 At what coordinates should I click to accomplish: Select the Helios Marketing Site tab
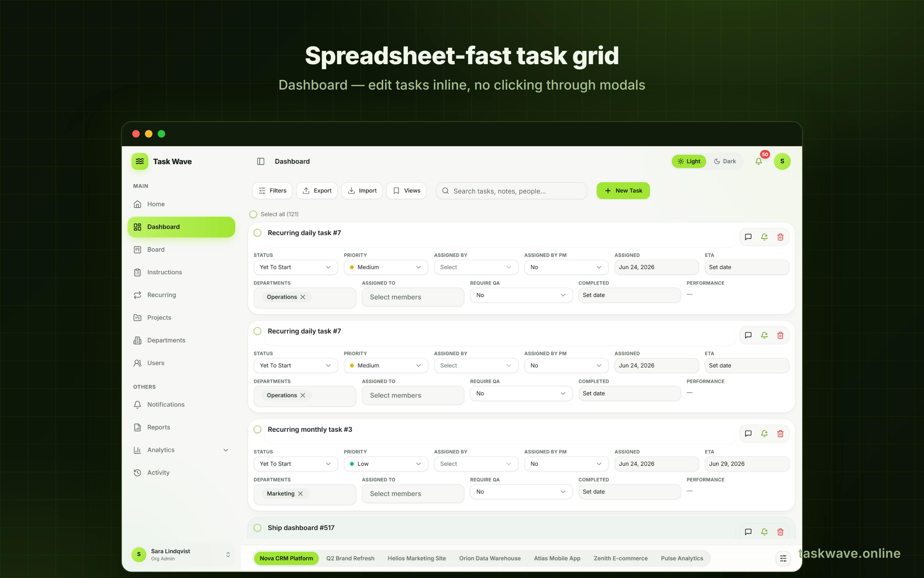coord(417,559)
